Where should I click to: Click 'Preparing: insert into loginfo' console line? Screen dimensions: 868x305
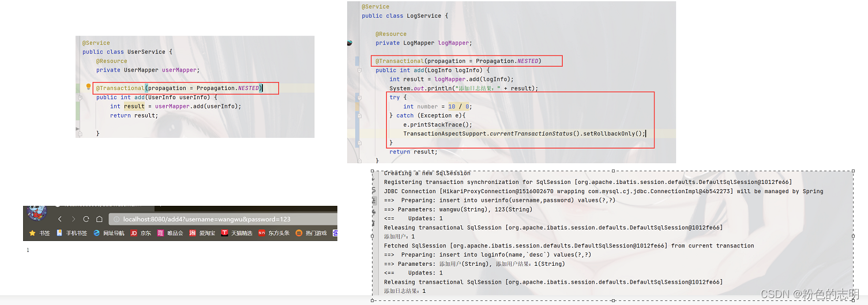coord(487,255)
